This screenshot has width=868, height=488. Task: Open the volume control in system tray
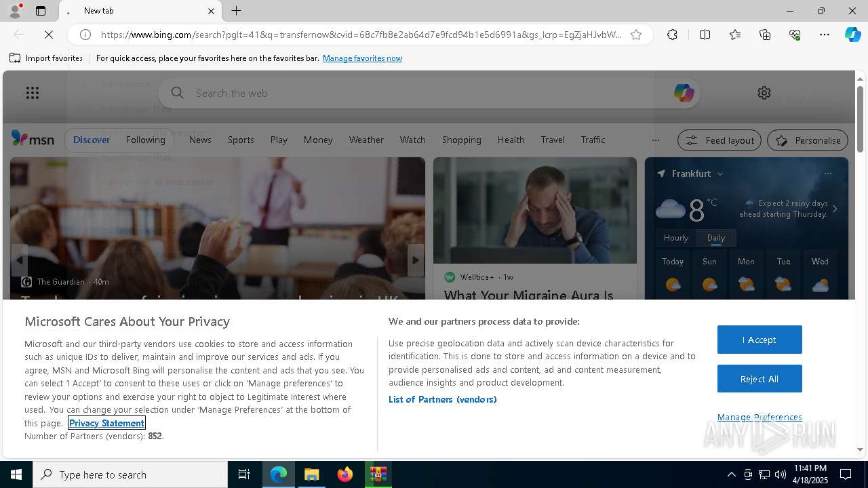780,474
